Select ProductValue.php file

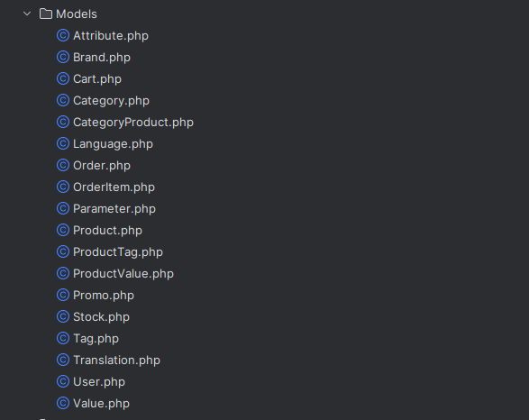point(123,274)
